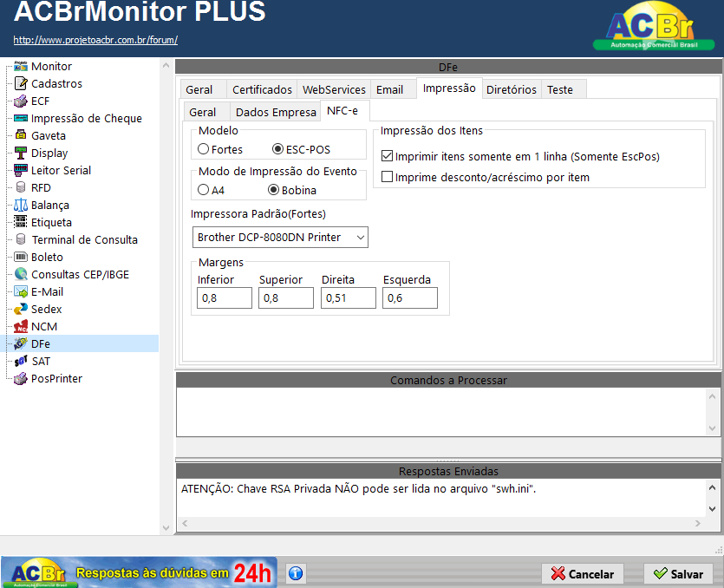
Task: Click the Boleto icon
Action: click(x=21, y=257)
